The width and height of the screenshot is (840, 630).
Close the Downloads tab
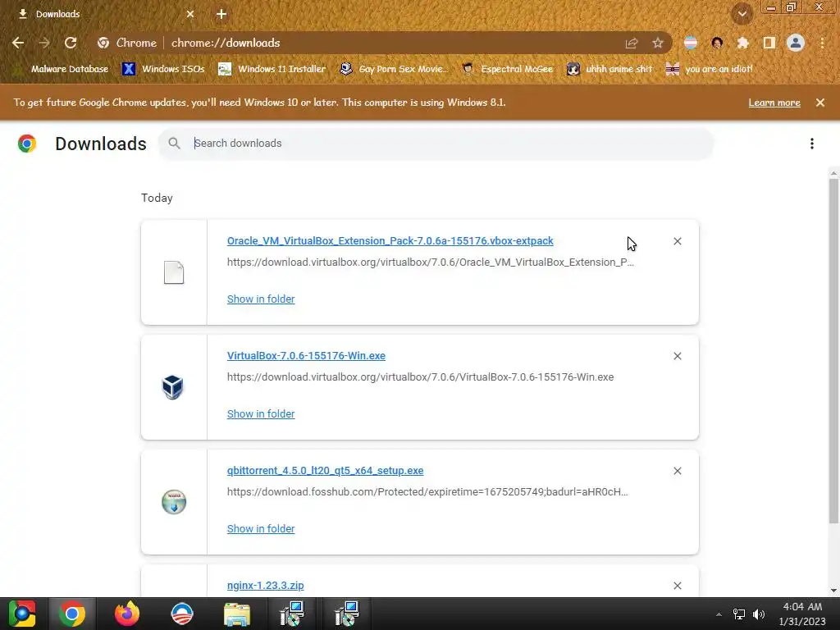click(190, 14)
